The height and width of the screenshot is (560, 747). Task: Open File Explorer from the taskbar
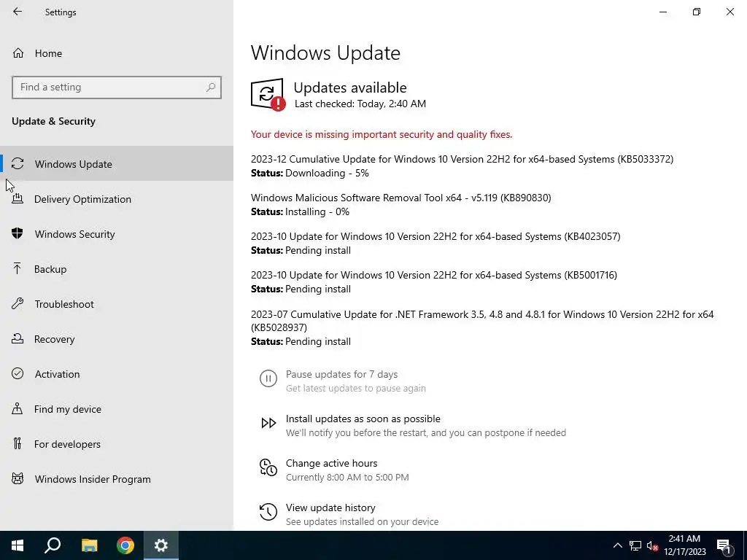click(89, 545)
